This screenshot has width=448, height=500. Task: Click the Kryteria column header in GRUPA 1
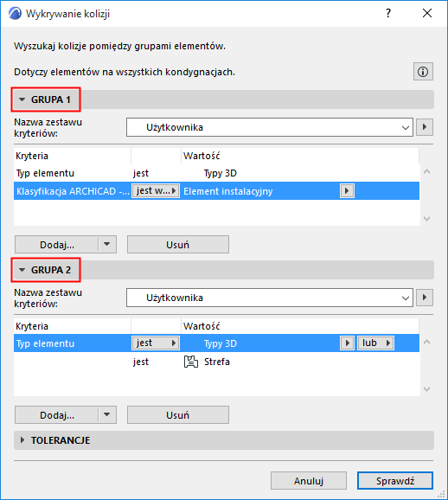click(73, 156)
